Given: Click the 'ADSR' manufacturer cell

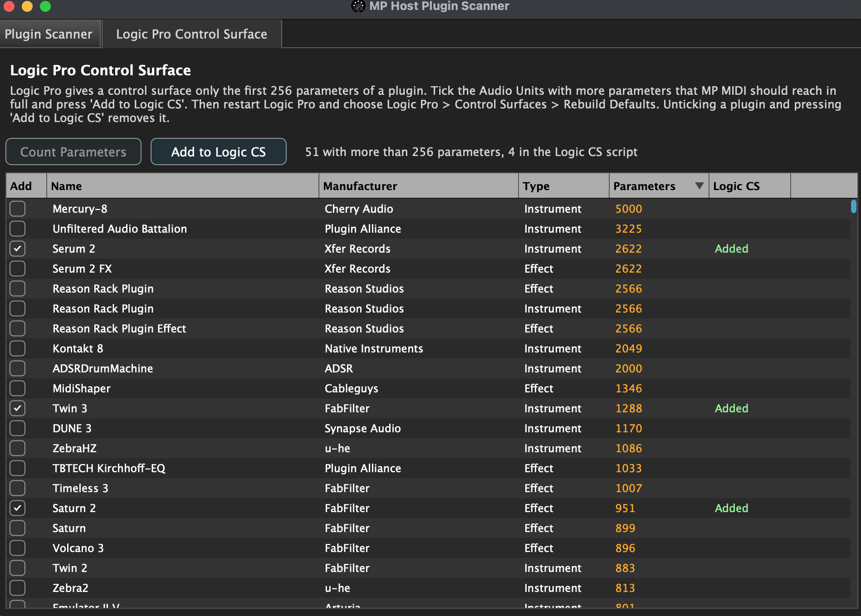Looking at the screenshot, I should tap(339, 368).
